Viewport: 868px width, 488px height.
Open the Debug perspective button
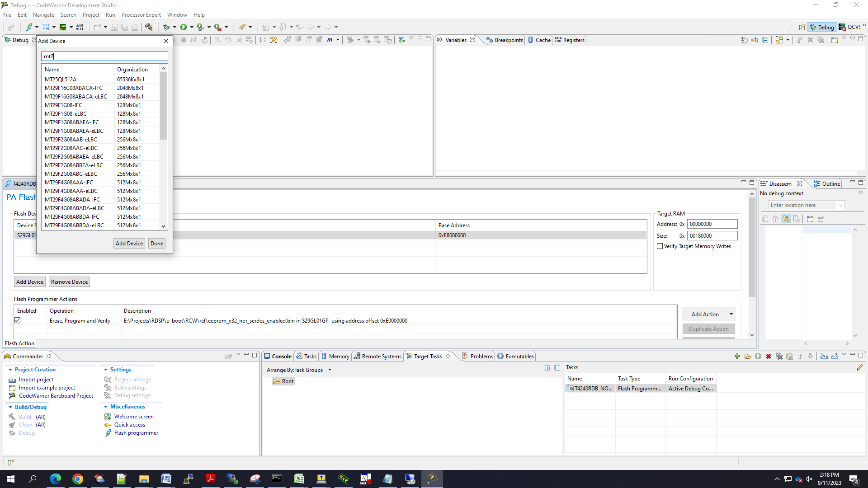tap(822, 27)
